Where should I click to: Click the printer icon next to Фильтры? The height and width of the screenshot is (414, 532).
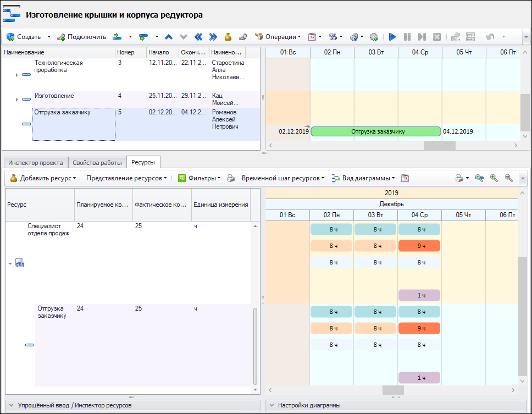(231, 178)
